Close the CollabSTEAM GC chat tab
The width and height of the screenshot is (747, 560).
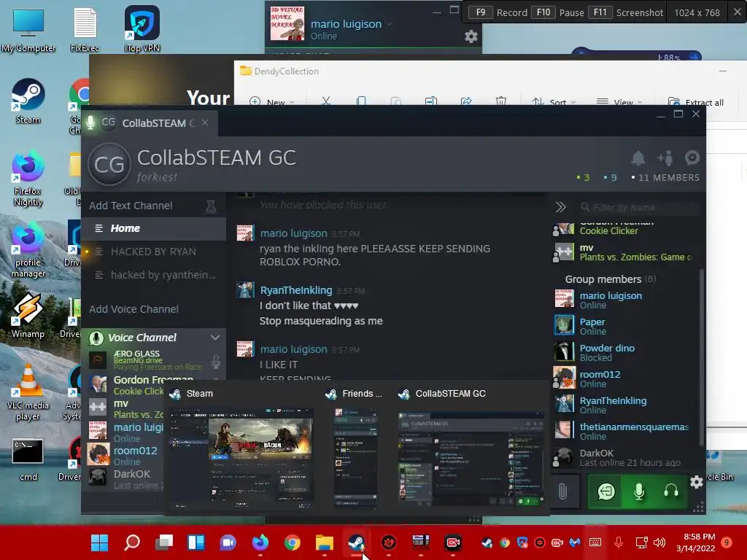205,122
